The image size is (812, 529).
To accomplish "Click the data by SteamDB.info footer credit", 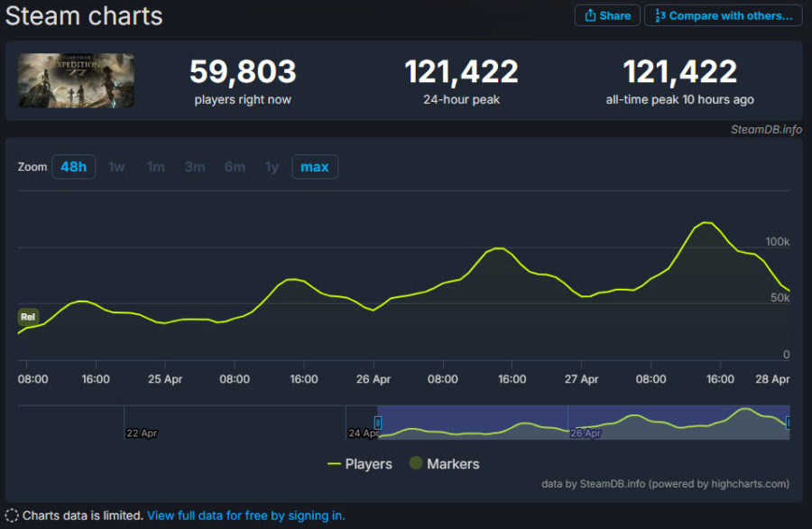I will point(666,484).
